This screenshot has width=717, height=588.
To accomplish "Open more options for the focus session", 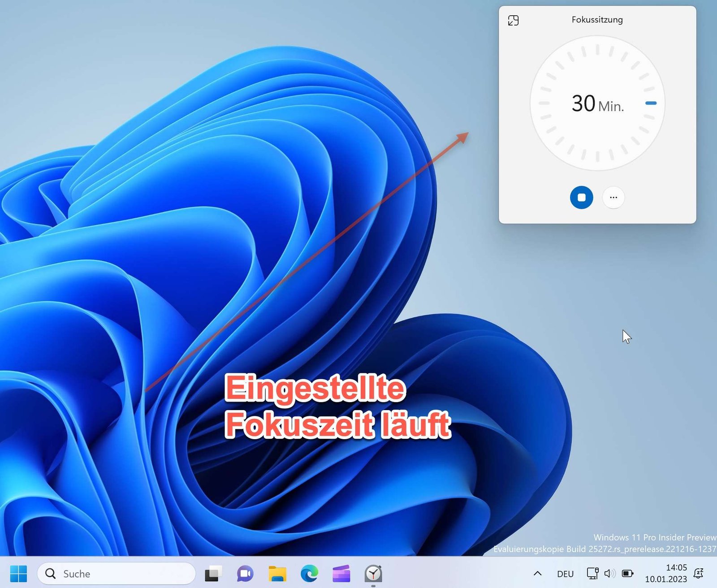I will click(x=613, y=197).
